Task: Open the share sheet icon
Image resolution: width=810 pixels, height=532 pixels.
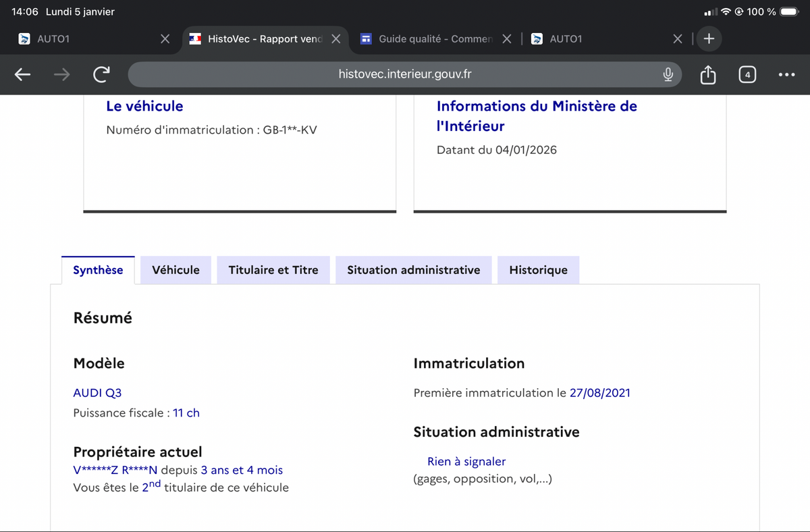Action: pos(707,74)
